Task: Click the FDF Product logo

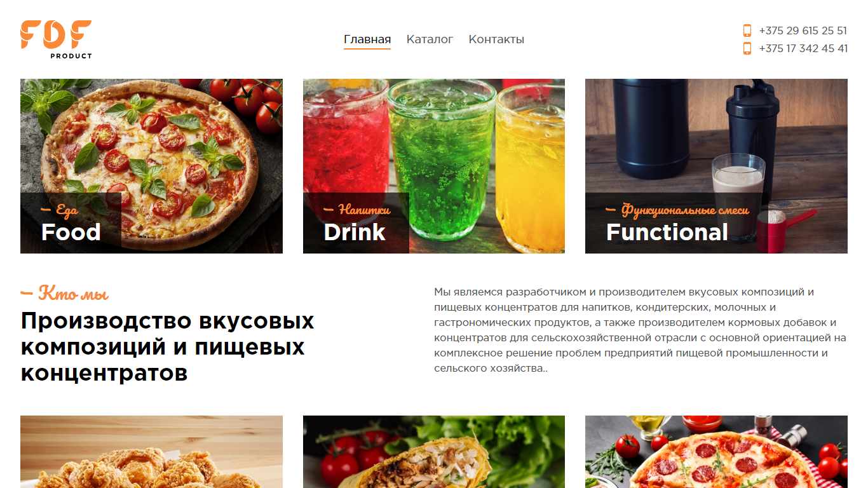Action: (56, 39)
